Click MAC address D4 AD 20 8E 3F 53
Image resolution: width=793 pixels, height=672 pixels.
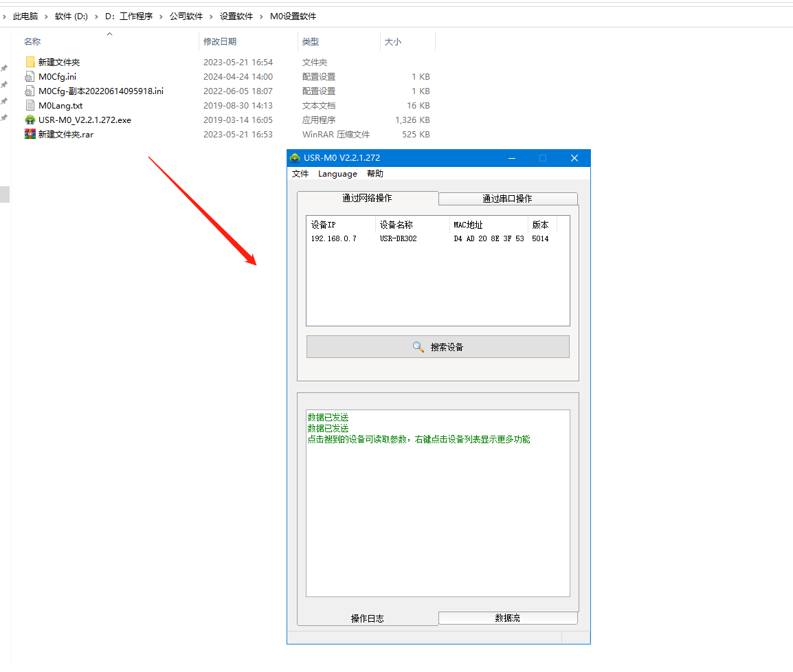pyautogui.click(x=489, y=238)
